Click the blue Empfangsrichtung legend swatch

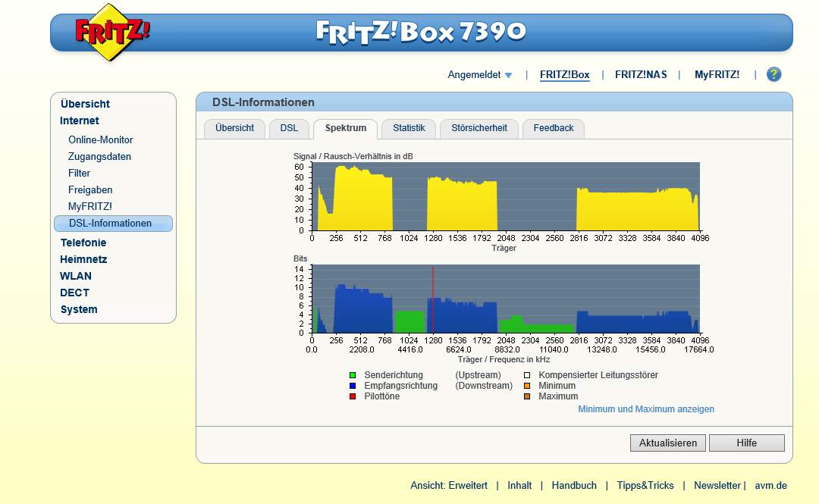pos(353,386)
